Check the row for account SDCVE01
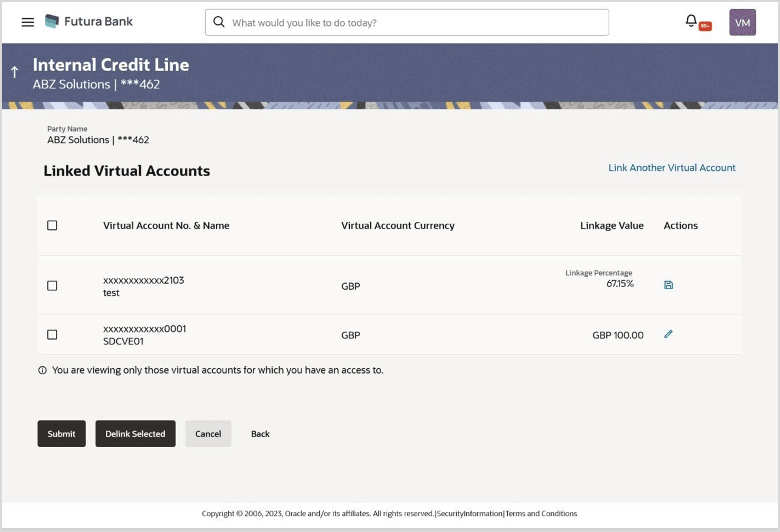The image size is (780, 532). 52,335
